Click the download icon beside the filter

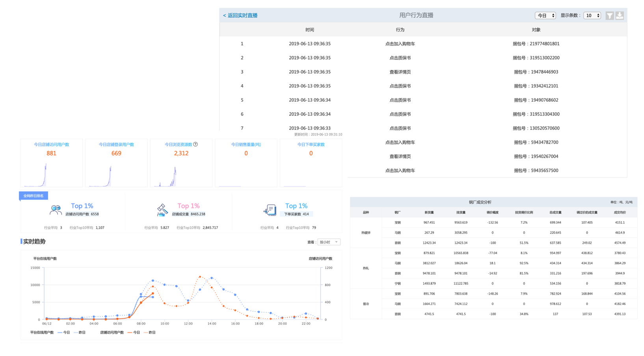620,15
